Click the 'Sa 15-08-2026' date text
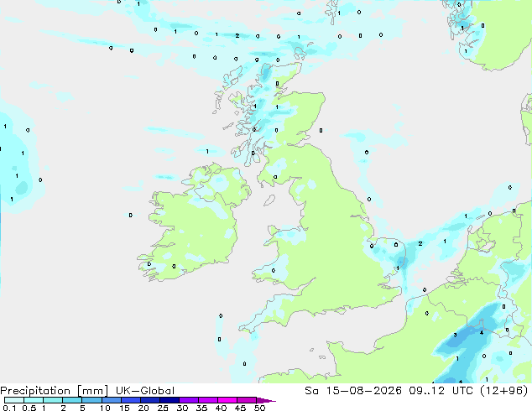Viewport: 532px width, 411px height. tap(353, 391)
